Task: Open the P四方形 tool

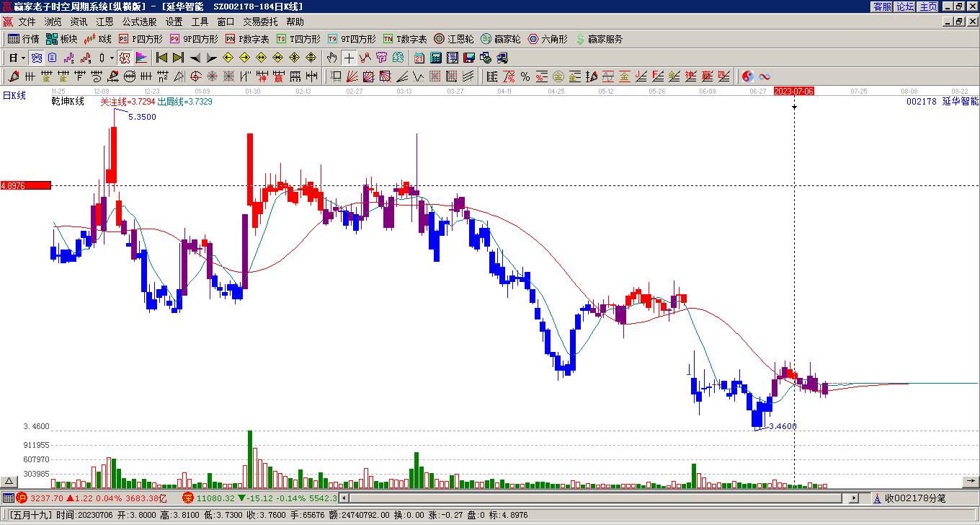Action: tap(141, 39)
